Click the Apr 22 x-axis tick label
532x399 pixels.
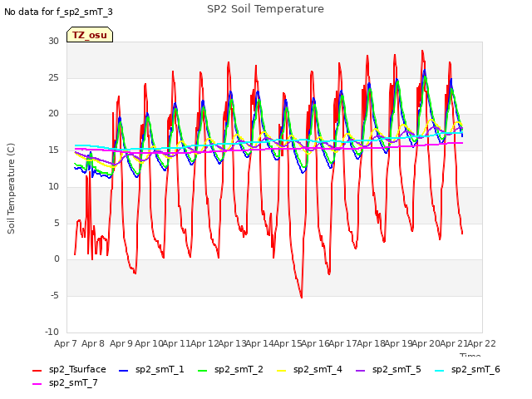pos(482,343)
